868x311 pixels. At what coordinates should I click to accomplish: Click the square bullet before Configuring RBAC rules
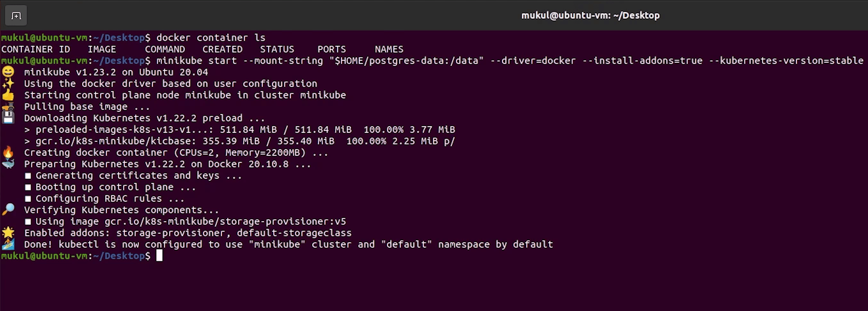click(x=28, y=199)
